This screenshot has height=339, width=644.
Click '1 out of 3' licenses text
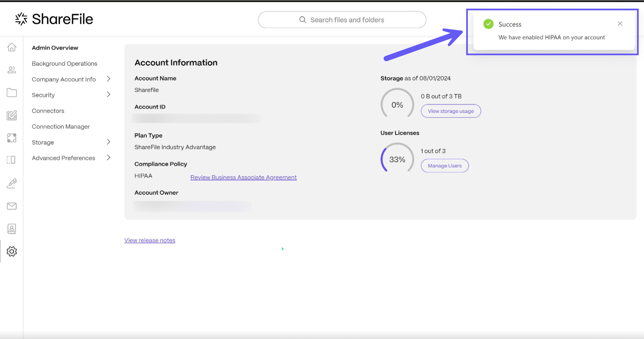(433, 151)
